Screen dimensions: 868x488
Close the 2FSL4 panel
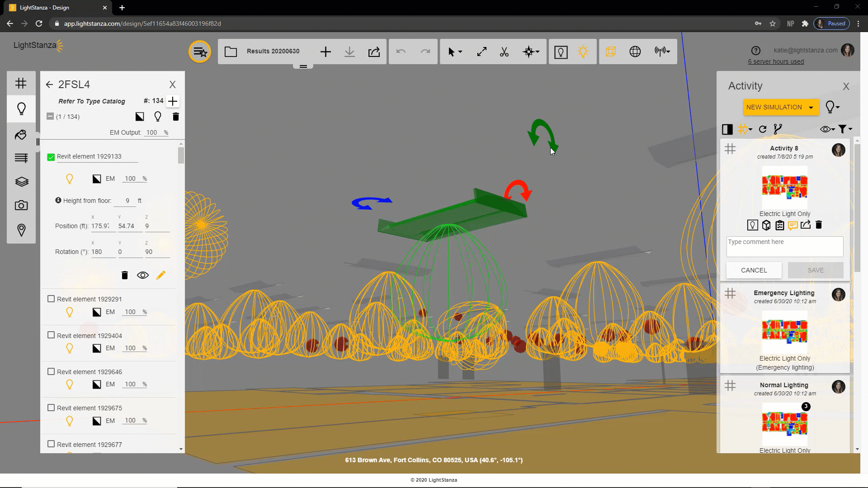coord(172,84)
